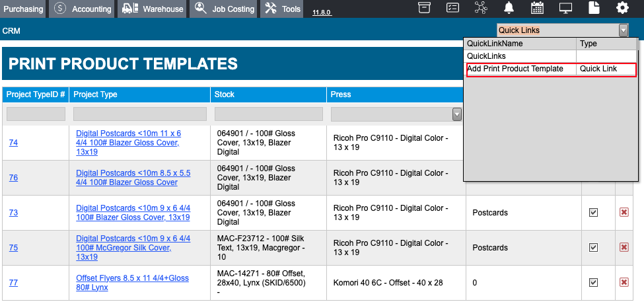Open the document page icon
This screenshot has height=302, width=644.
[594, 8]
